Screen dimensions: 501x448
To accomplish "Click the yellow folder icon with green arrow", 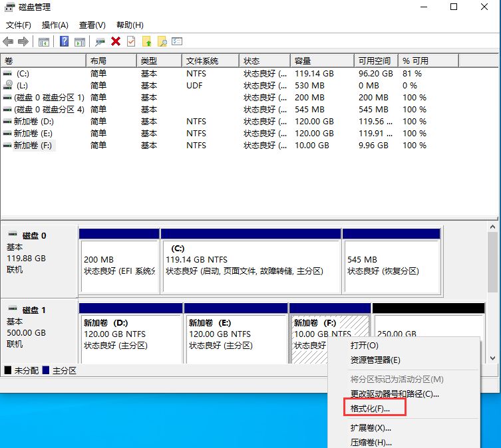I will pos(147,42).
